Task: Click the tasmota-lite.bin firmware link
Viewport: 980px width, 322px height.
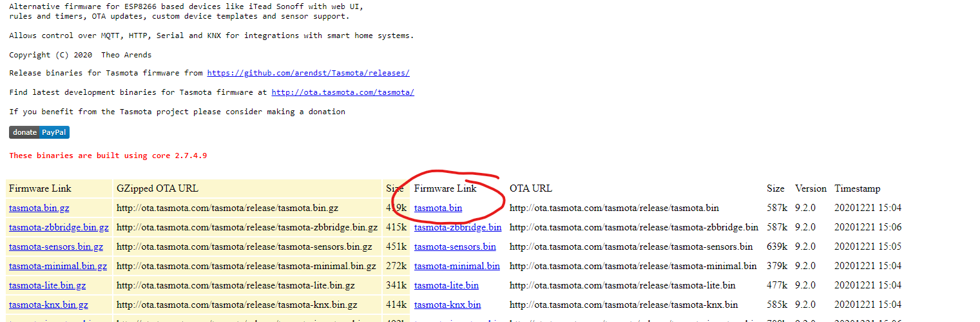Action: [x=447, y=285]
